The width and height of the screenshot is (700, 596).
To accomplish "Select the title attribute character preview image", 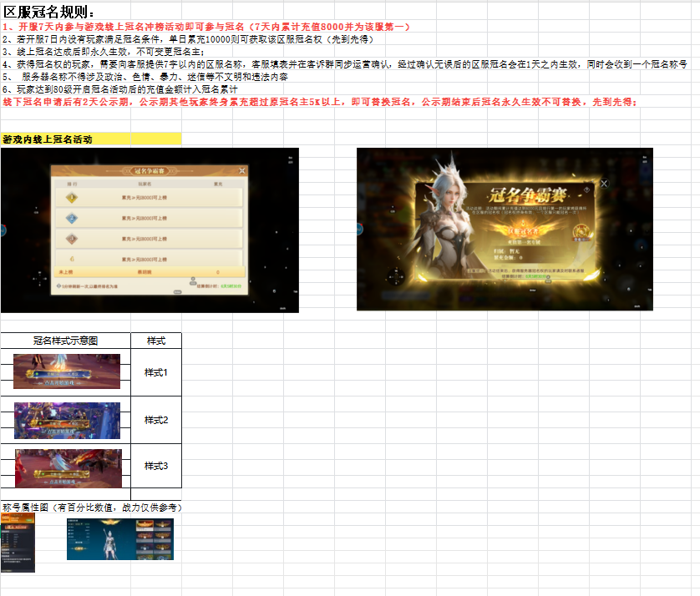I will tap(120, 539).
